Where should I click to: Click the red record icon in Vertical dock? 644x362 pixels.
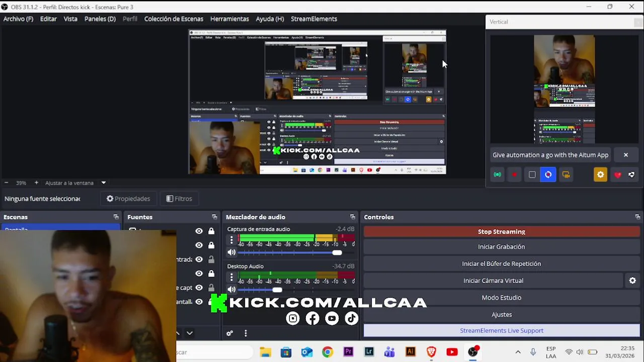tap(514, 174)
